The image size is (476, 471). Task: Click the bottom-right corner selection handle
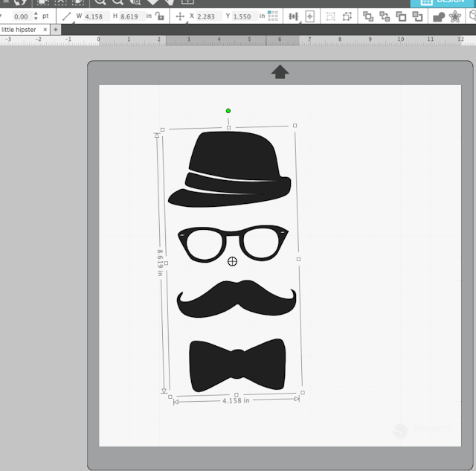303,392
